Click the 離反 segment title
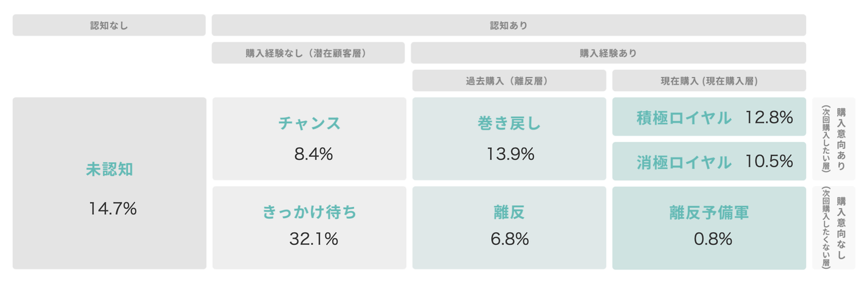868x284 pixels. [509, 212]
